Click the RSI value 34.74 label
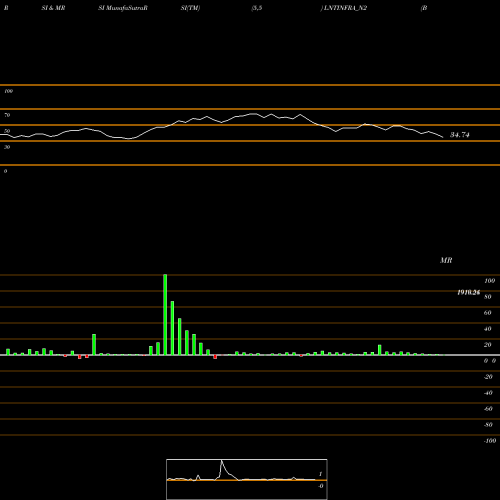500x500 pixels. point(460,135)
